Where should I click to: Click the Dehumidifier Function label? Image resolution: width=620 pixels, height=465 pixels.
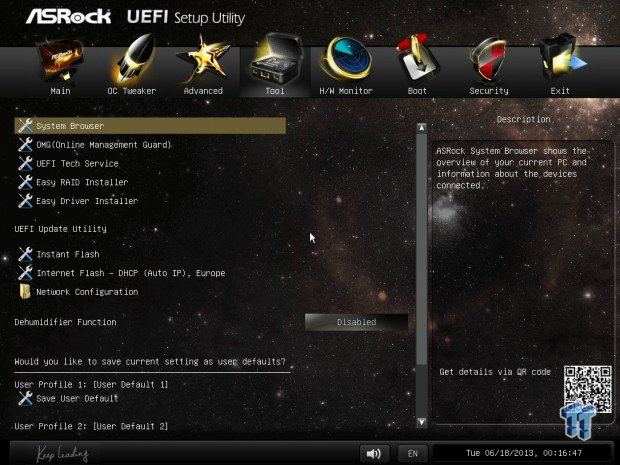pyautogui.click(x=66, y=322)
